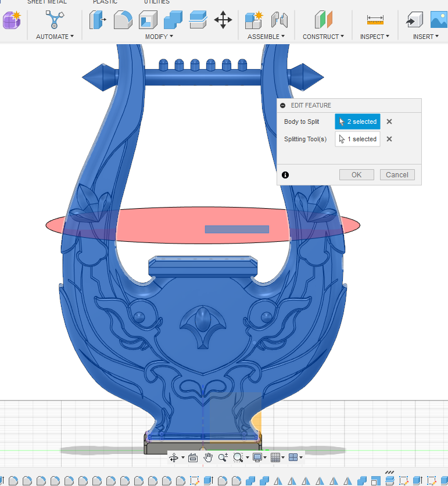Click the Look At icon
This screenshot has height=486, width=448.
tap(193, 458)
